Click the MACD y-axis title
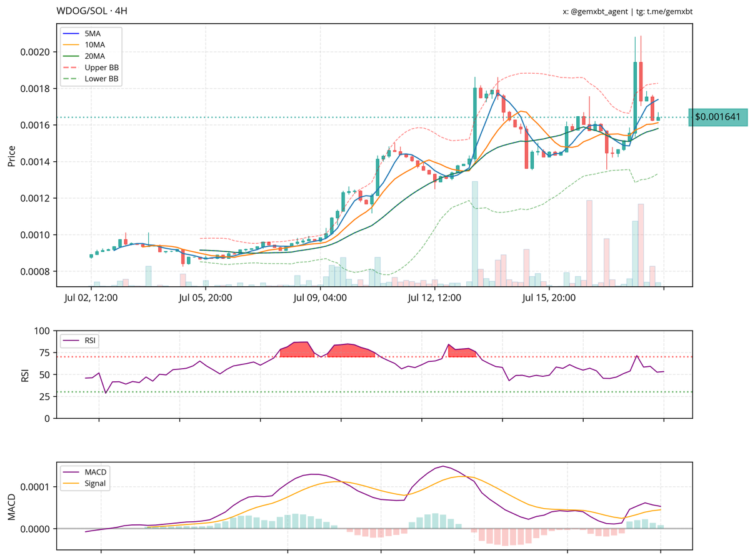Viewport: 750px width, 560px height. [11, 507]
